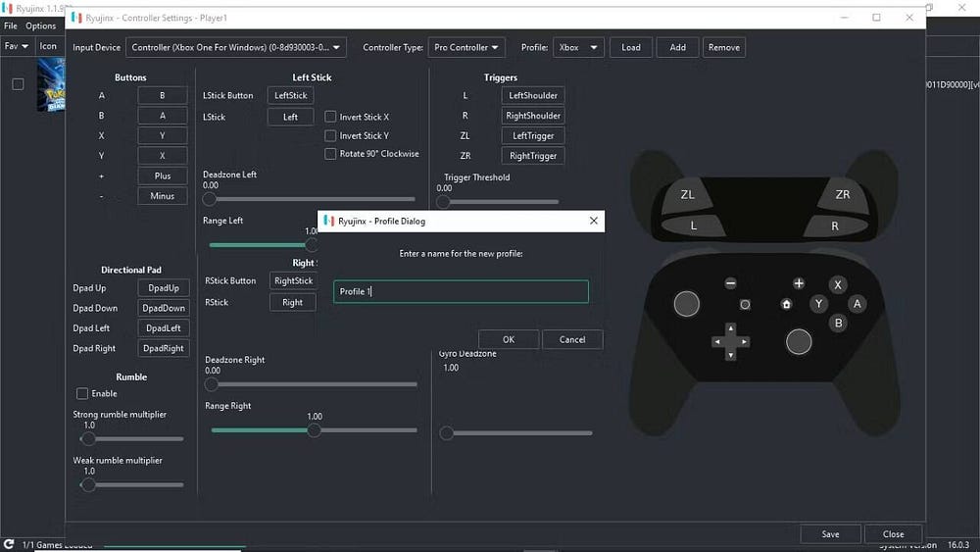Click the left analog stick on diagram
The height and width of the screenshot is (552, 980).
click(686, 304)
